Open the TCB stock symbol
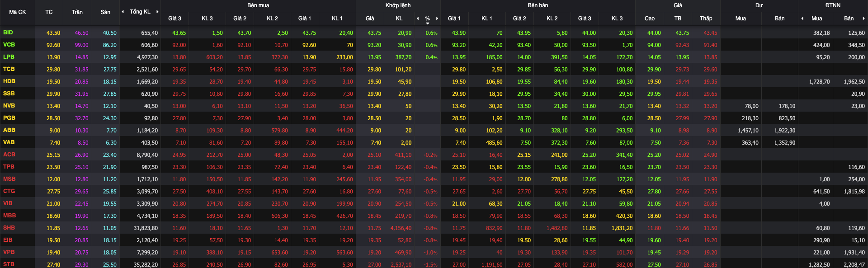Screen dimensions: 868x268 (9, 69)
